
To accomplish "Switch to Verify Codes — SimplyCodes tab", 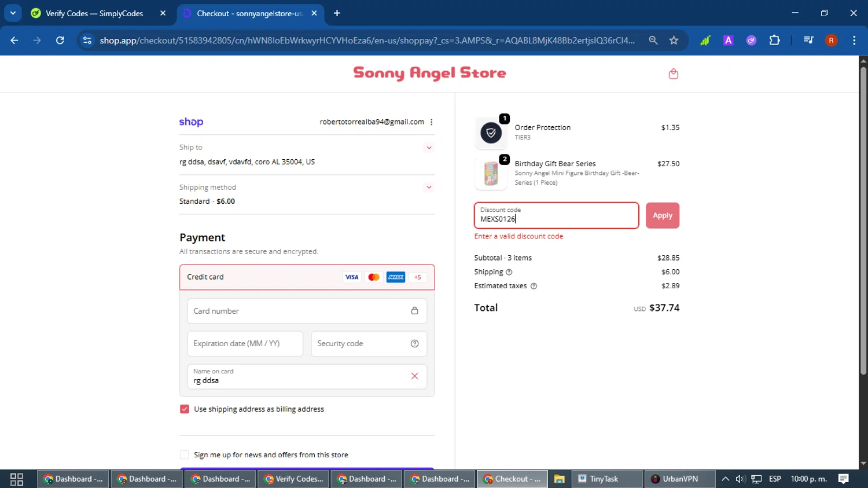I will pyautogui.click(x=98, y=13).
